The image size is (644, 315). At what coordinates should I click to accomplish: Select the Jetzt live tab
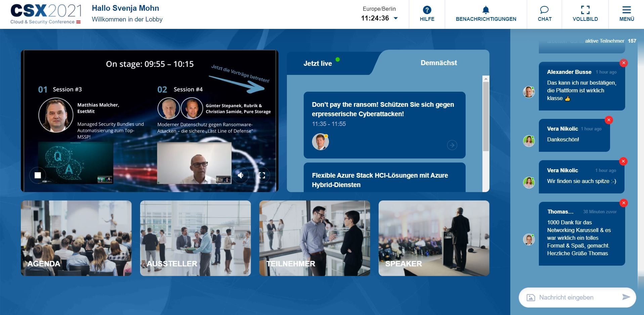click(318, 63)
